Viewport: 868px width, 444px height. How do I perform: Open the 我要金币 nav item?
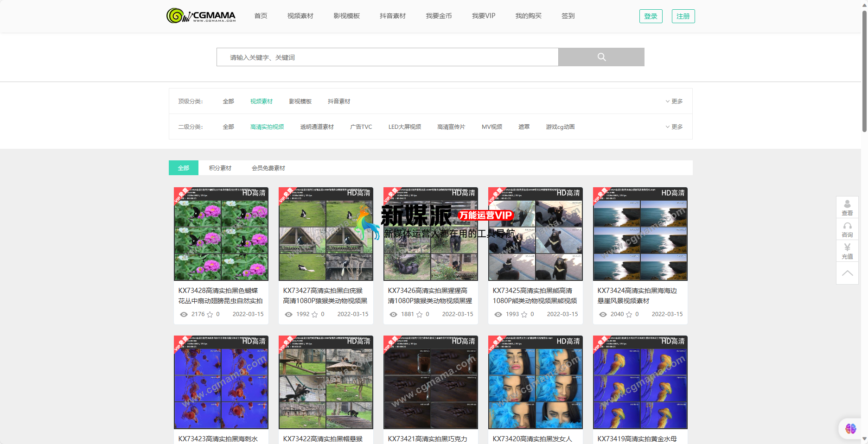pos(439,16)
